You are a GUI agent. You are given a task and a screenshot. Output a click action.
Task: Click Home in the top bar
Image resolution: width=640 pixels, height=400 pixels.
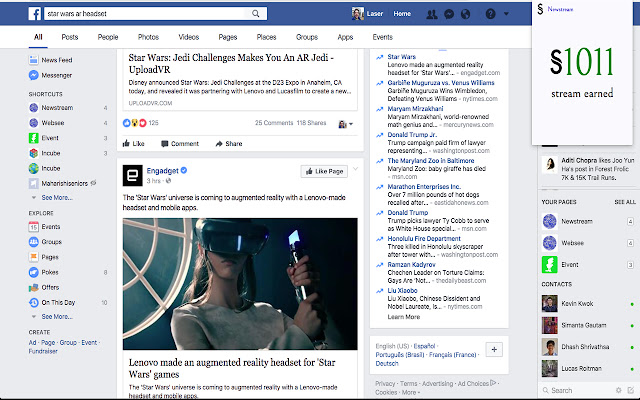click(402, 14)
